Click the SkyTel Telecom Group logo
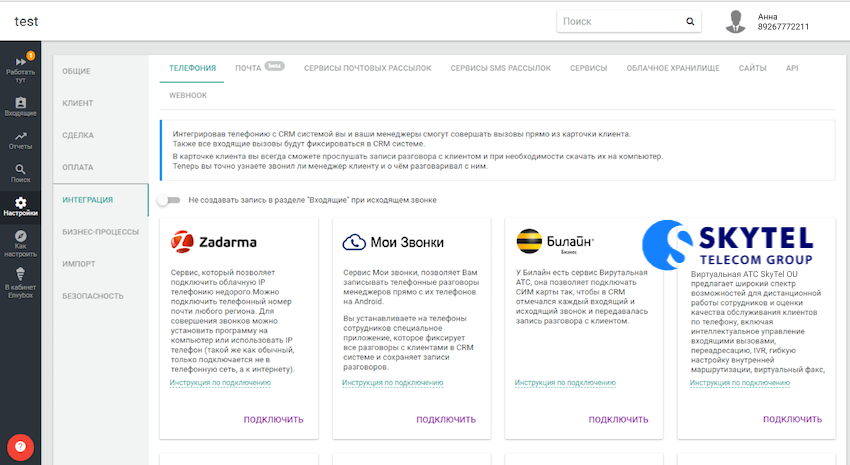This screenshot has width=850, height=465. tap(727, 245)
